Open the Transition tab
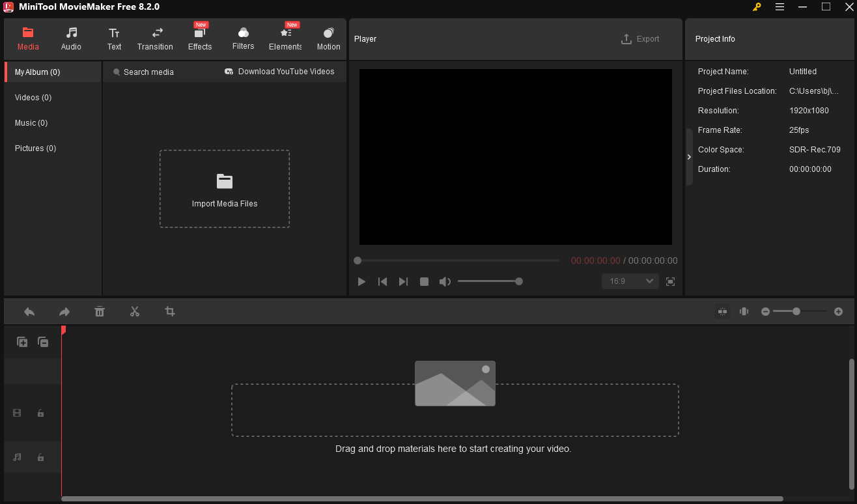The height and width of the screenshot is (504, 857). (x=155, y=39)
